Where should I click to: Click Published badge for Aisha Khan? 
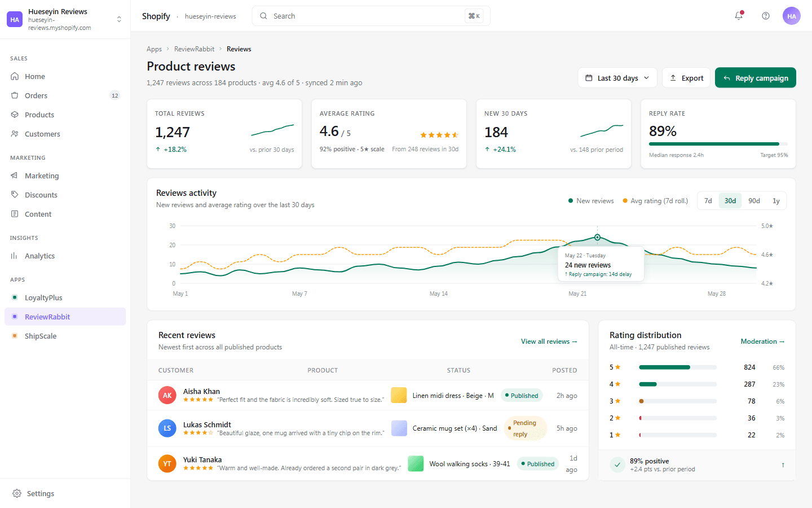tap(522, 396)
